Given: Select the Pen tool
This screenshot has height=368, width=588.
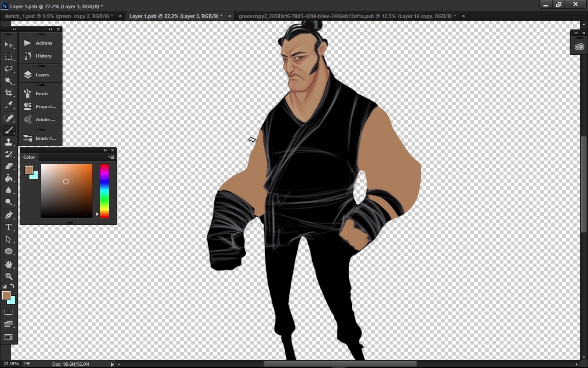Looking at the screenshot, I should [9, 215].
